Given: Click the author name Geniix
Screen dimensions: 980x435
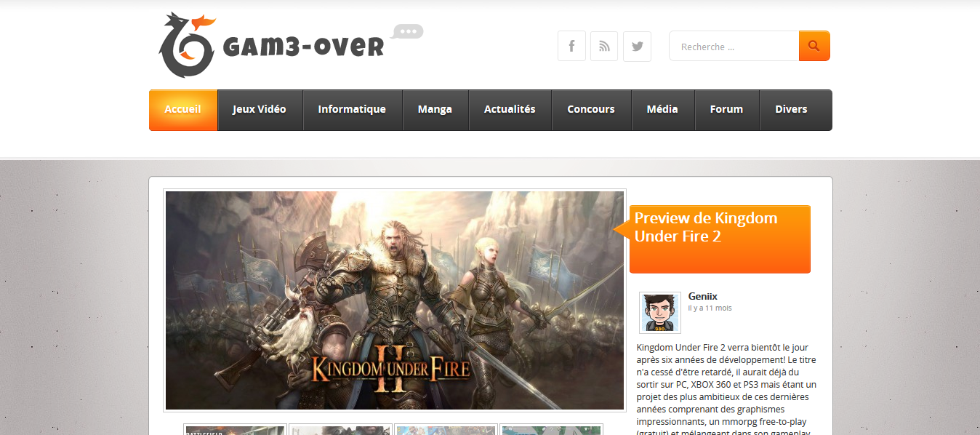Looking at the screenshot, I should coord(703,296).
